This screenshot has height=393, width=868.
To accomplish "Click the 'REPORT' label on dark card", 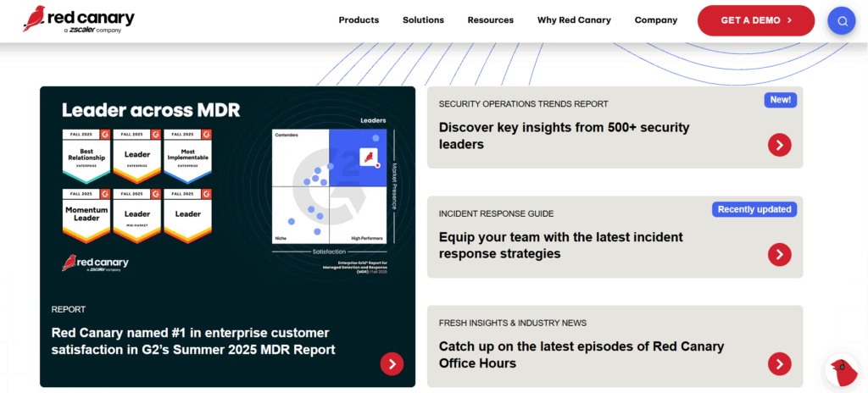I will coord(69,309).
